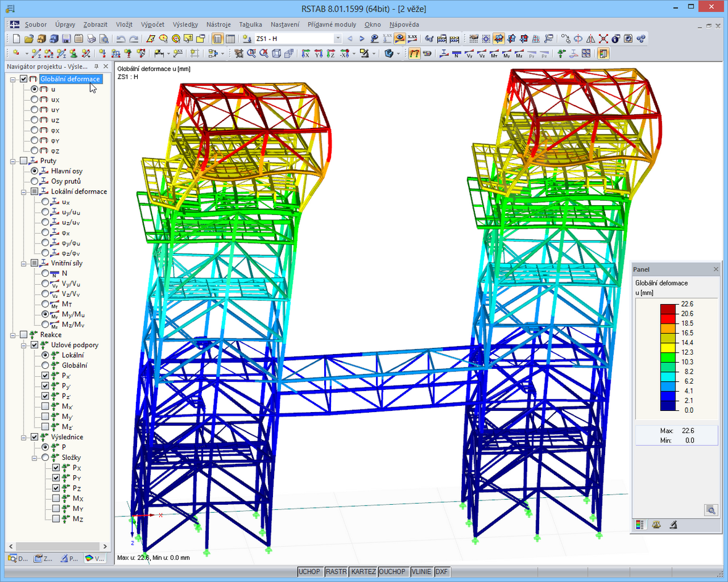Image resolution: width=728 pixels, height=582 pixels.
Task: Uncheck the Globální deformace checkbox
Action: (x=24, y=79)
